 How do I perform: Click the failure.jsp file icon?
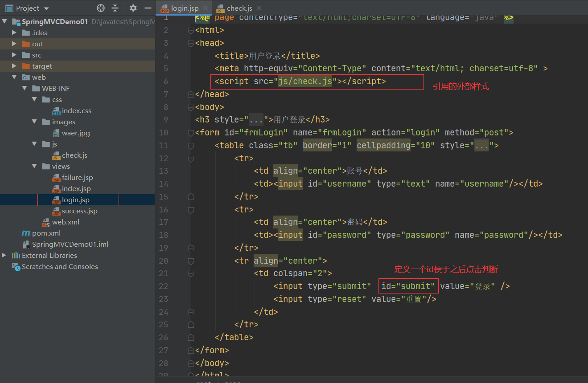56,178
